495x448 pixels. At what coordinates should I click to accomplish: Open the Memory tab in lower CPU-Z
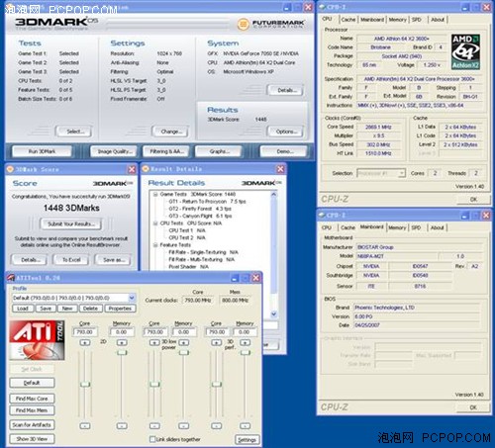[x=397, y=227]
